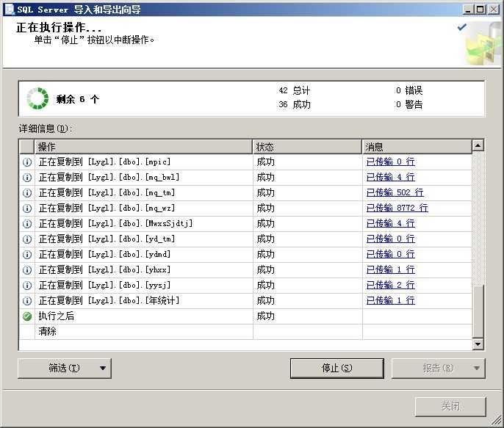Click the 0 警告 counter
The width and height of the screenshot is (504, 428).
click(x=409, y=104)
